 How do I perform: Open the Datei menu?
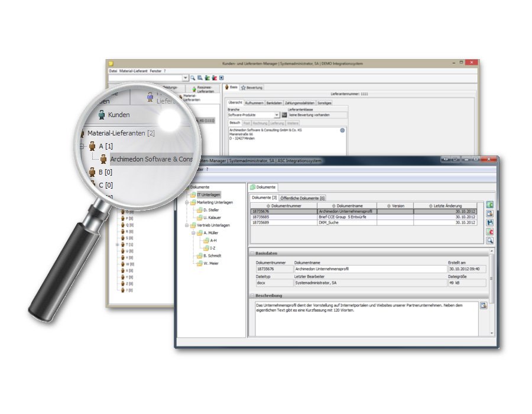tap(113, 71)
